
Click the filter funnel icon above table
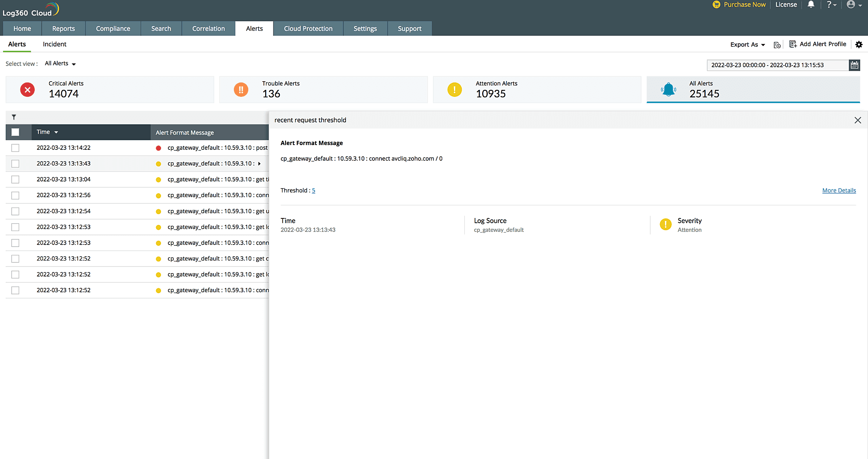[x=14, y=117]
